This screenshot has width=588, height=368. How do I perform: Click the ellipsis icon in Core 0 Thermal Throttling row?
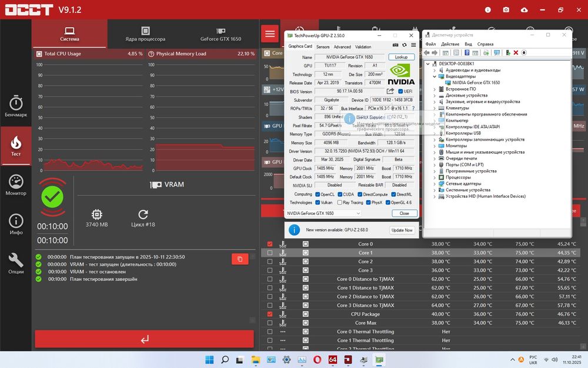pyautogui.click(x=283, y=331)
